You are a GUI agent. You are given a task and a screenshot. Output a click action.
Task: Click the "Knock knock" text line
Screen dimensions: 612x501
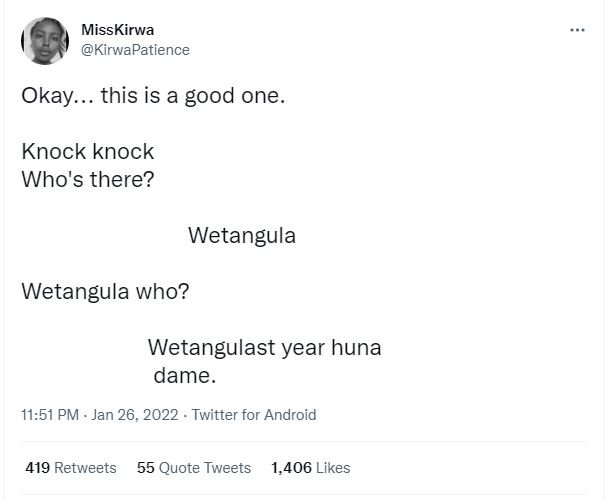click(88, 153)
